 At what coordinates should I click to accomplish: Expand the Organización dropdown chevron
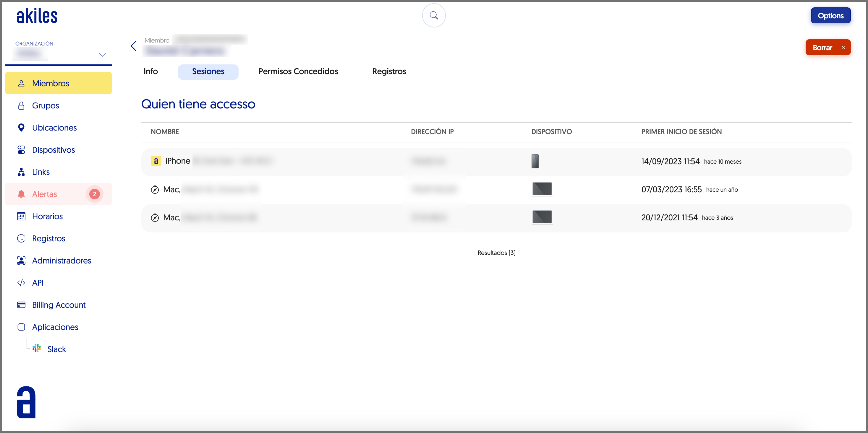[x=102, y=55]
